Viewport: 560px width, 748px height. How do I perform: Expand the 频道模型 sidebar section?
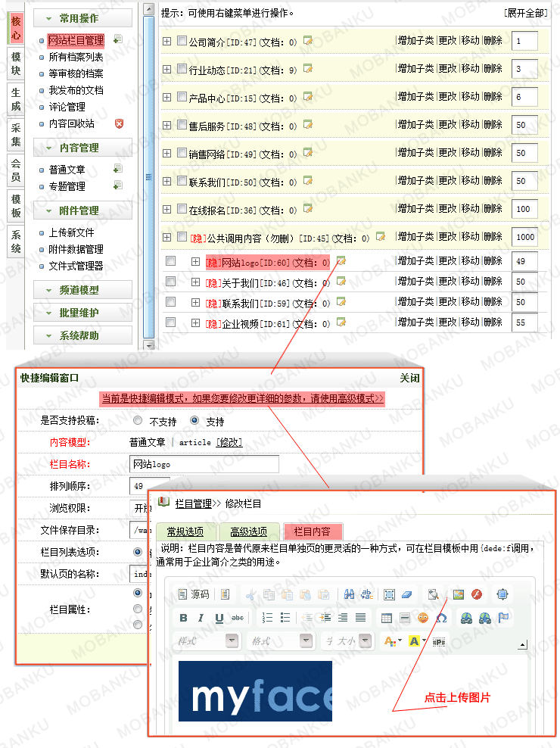coord(82,290)
